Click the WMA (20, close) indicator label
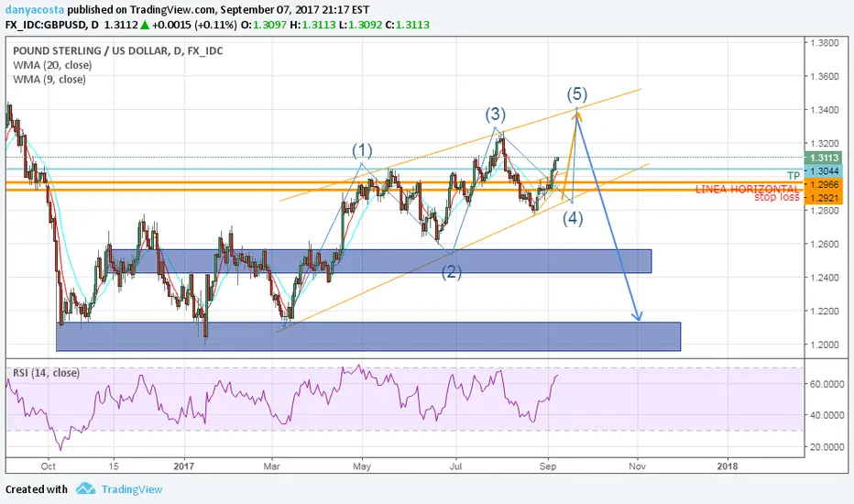The image size is (854, 504). coord(52,65)
